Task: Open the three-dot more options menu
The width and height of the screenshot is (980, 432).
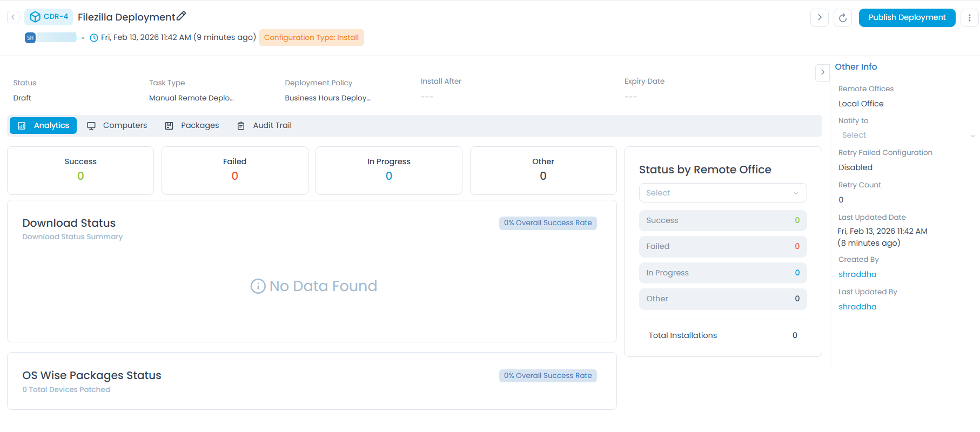Action: pos(969,17)
